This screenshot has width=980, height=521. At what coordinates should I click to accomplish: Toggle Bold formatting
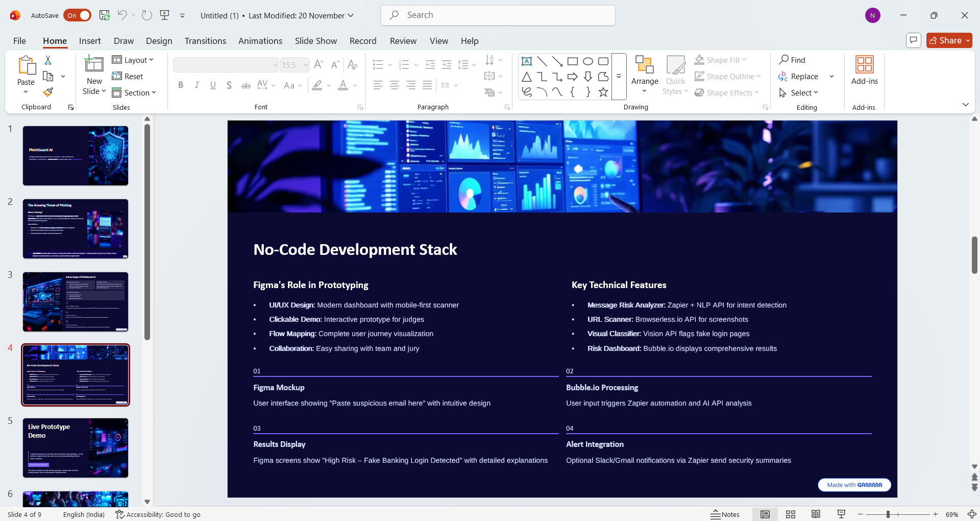pyautogui.click(x=181, y=85)
